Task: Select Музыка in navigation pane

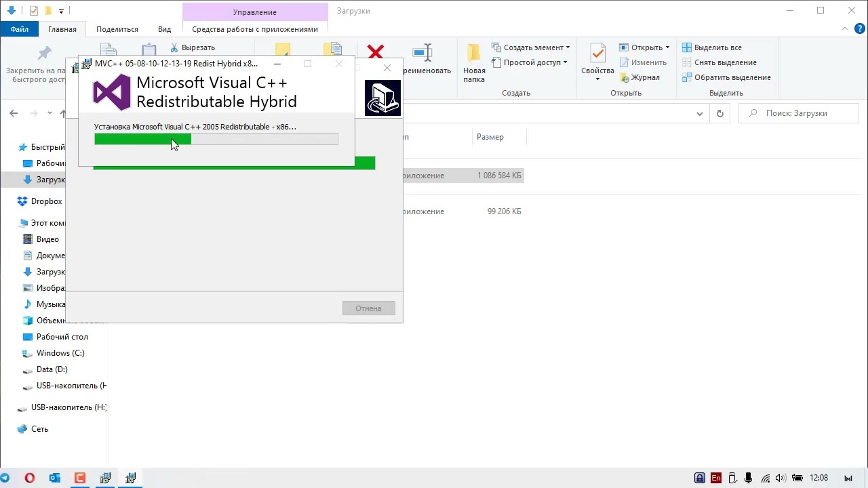Action: click(51, 304)
